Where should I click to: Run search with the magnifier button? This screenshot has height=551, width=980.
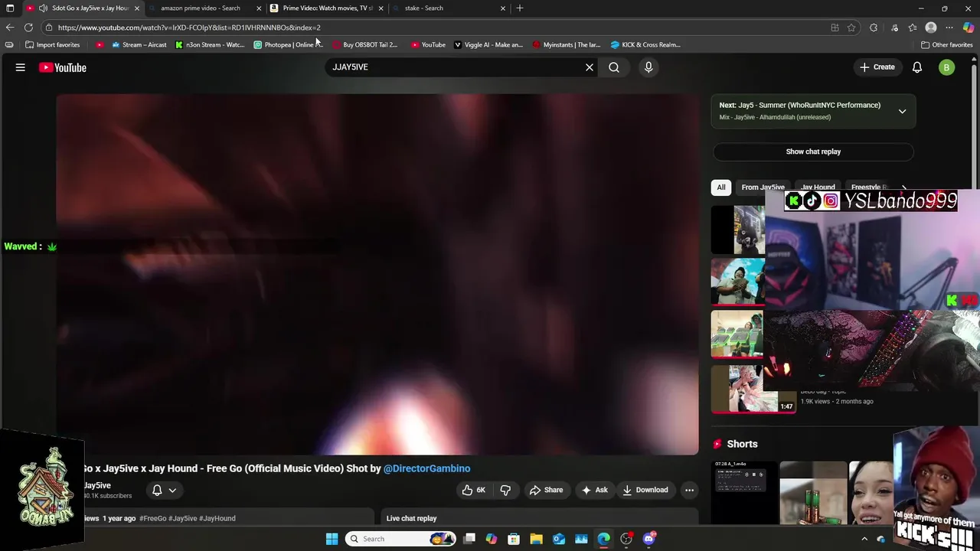pos(614,67)
